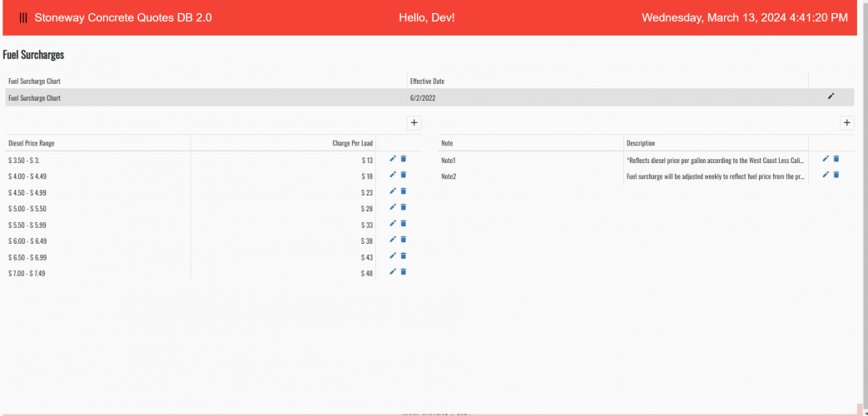This screenshot has height=416, width=868.
Task: Delete the $ 4.50 - $ 4.99 range
Action: click(404, 191)
